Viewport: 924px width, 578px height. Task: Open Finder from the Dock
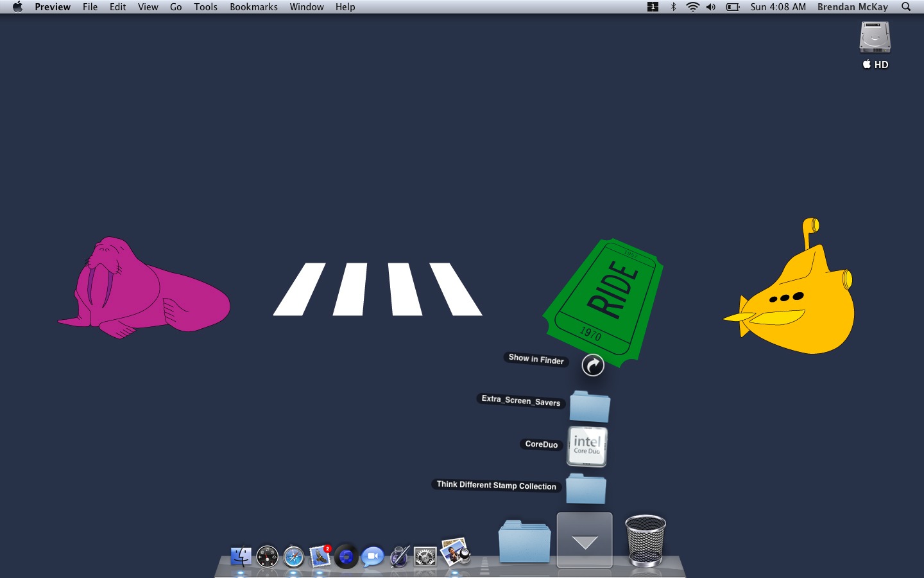241,556
